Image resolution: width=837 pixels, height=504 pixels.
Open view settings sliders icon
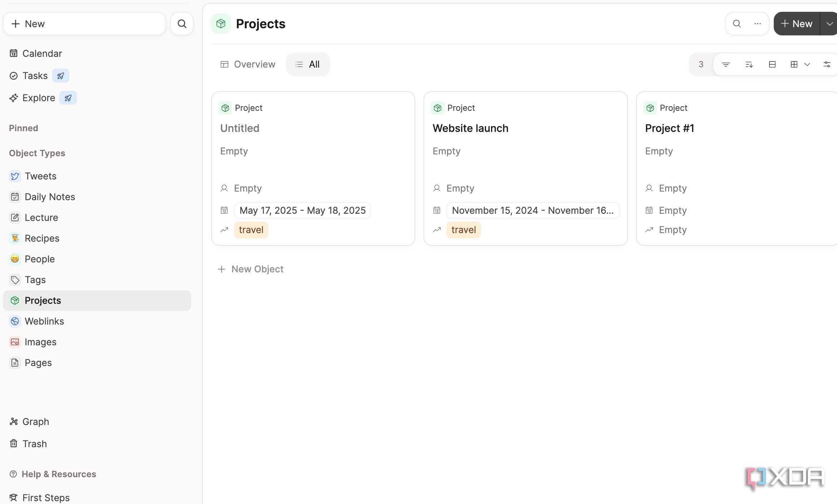827,64
